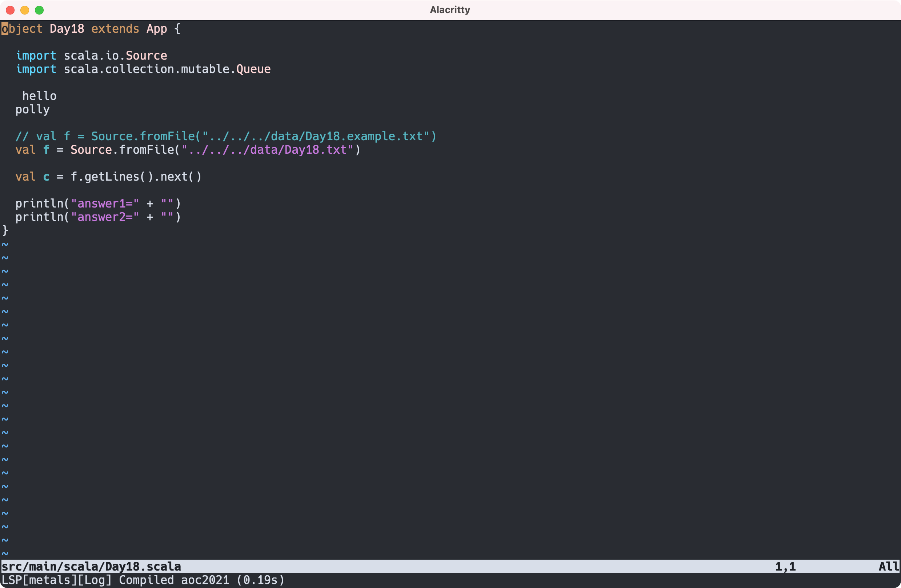Place cursor on the 'object' keyword
This screenshot has height=588, width=901.
click(22, 29)
